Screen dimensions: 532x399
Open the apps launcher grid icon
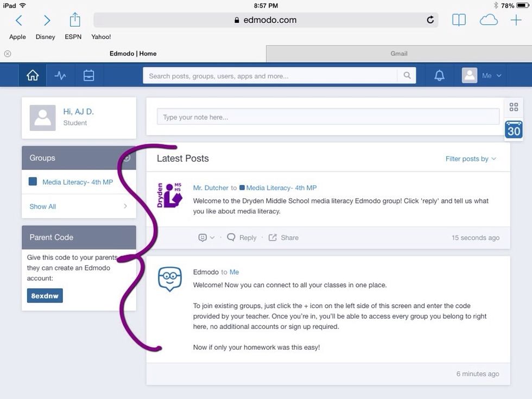pyautogui.click(x=514, y=107)
